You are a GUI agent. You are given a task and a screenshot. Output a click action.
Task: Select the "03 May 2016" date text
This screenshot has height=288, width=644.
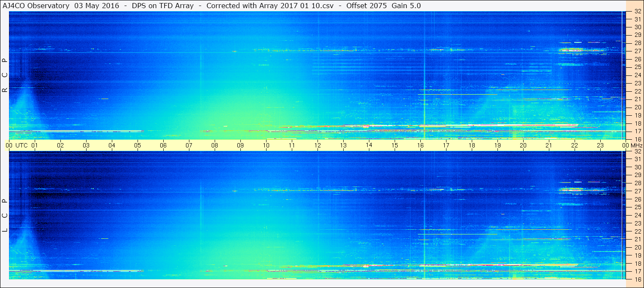tap(96, 6)
